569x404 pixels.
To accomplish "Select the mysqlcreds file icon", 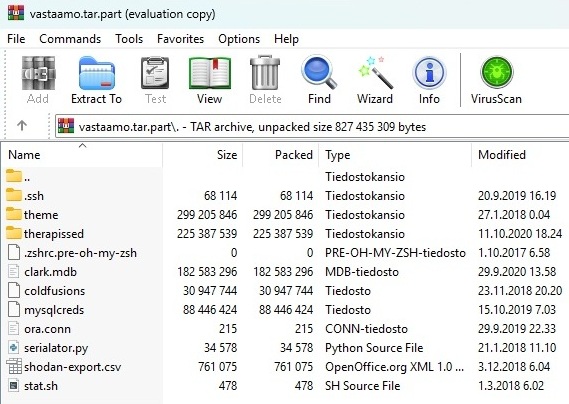I will (x=14, y=309).
